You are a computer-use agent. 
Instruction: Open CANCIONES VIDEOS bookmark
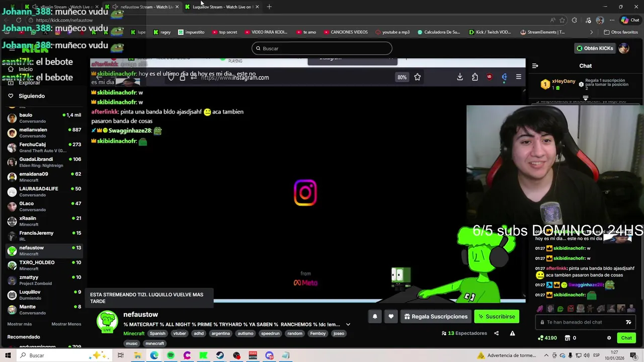(345, 32)
